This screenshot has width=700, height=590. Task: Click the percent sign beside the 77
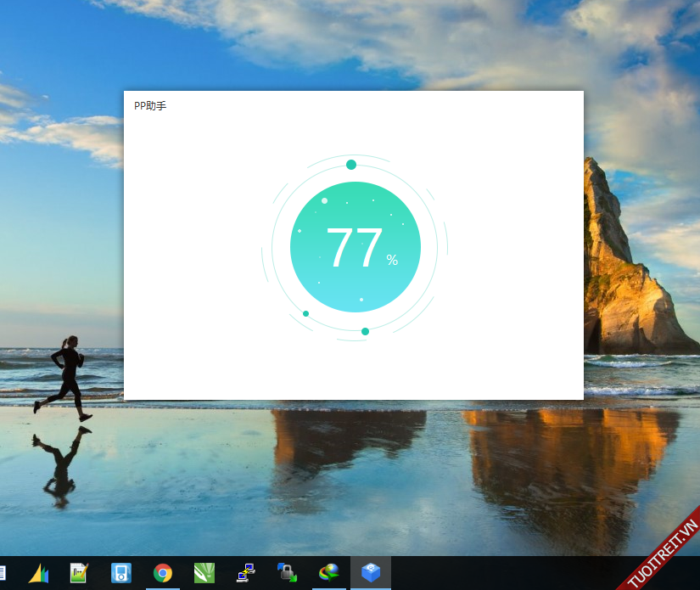[x=392, y=260]
